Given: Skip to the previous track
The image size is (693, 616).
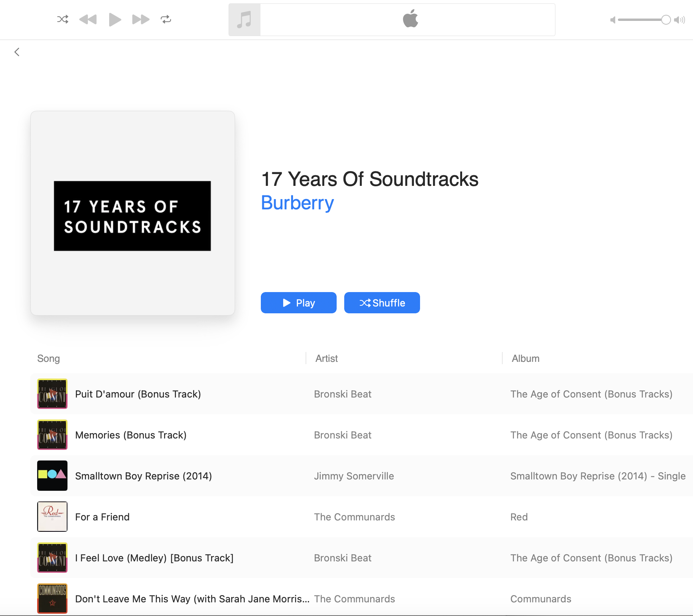Looking at the screenshot, I should tap(88, 19).
